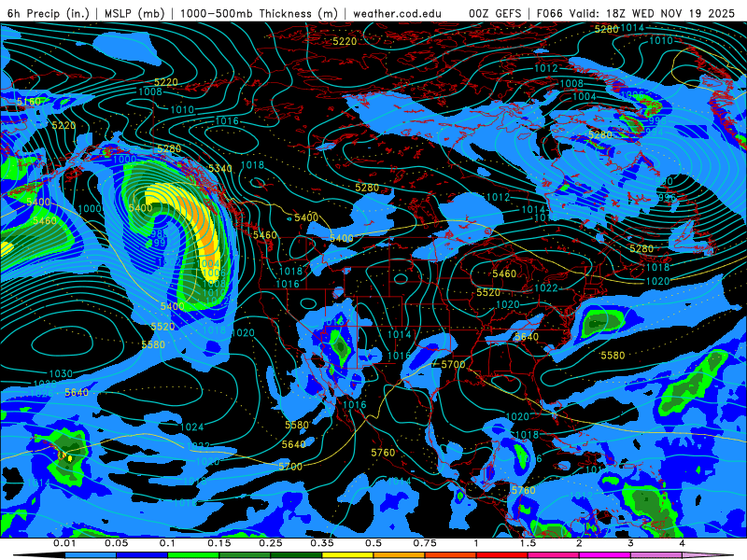Select the light purple 3 to 4 legend swatch

coord(656,555)
